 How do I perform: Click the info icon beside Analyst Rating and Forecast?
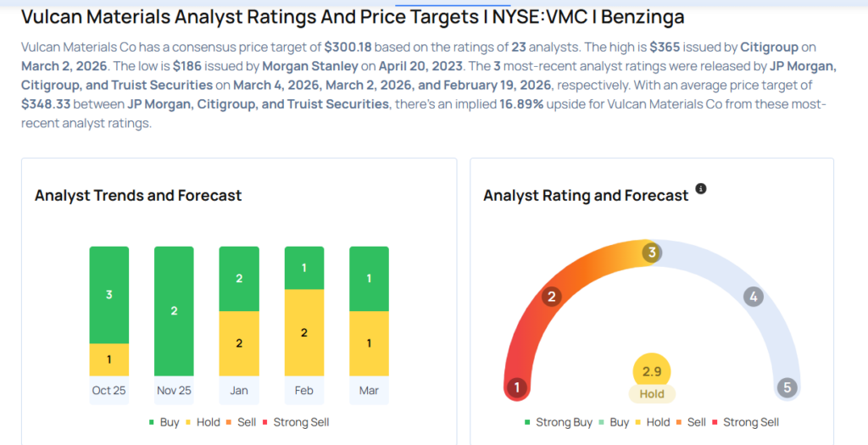pyautogui.click(x=701, y=188)
